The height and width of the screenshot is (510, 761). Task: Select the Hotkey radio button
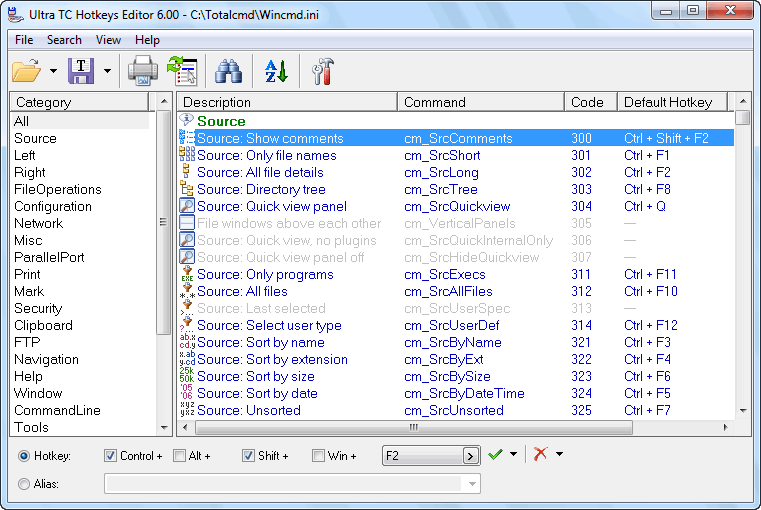click(24, 456)
